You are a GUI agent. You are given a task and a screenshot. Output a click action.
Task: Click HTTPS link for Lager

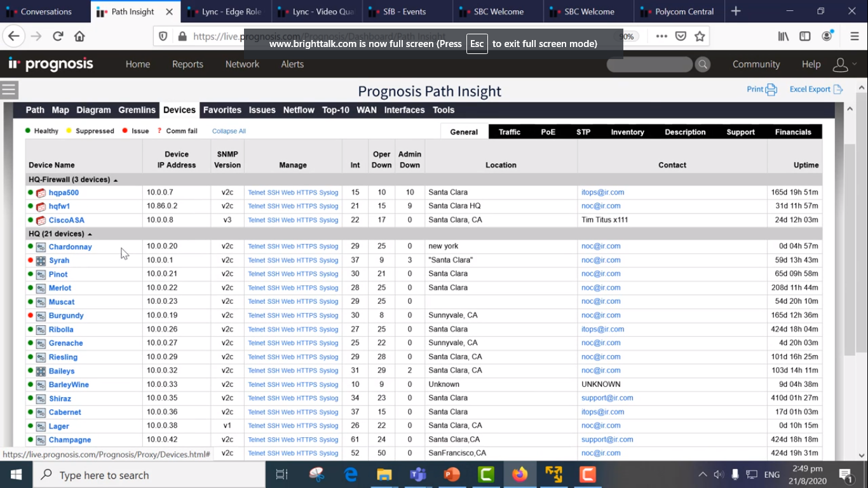point(306,426)
